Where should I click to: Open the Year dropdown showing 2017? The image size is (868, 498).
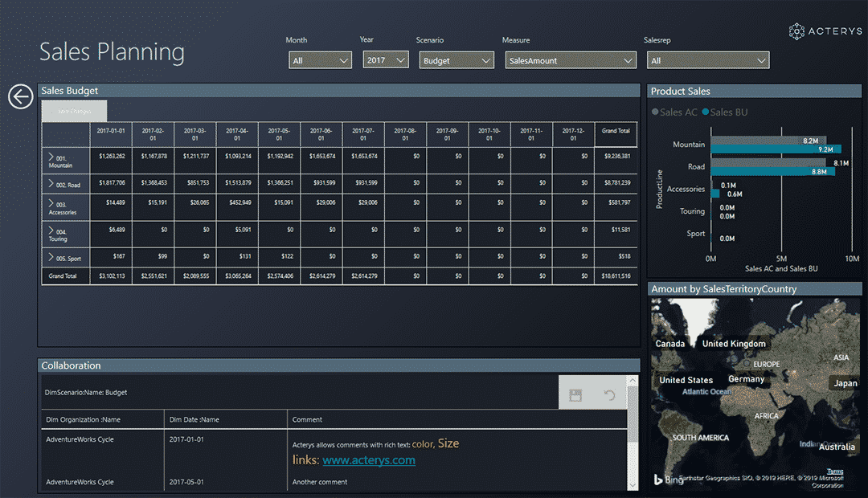pyautogui.click(x=386, y=60)
